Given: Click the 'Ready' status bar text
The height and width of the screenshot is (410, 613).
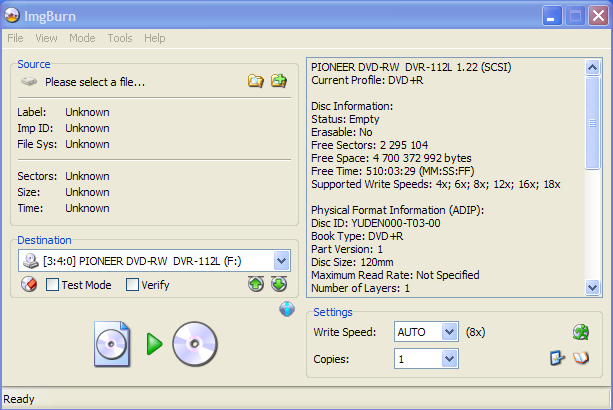Looking at the screenshot, I should point(19,399).
